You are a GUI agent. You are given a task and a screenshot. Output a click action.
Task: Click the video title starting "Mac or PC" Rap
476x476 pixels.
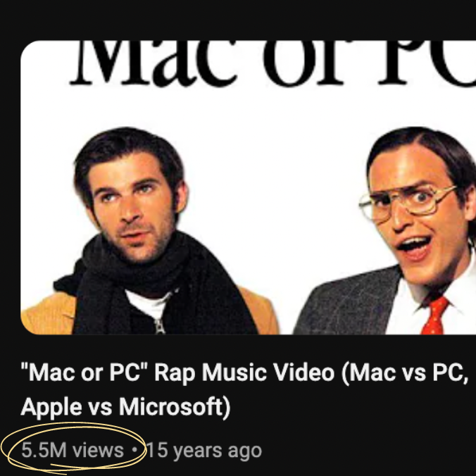[244, 389]
